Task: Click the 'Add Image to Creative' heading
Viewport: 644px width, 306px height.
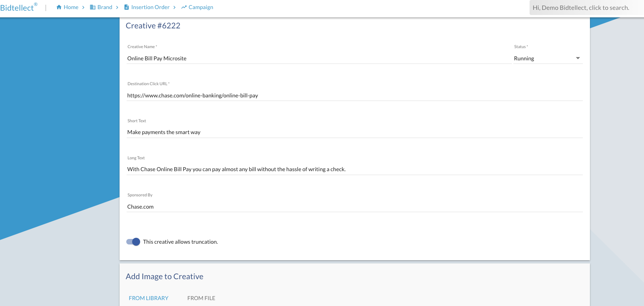Action: pos(165,276)
